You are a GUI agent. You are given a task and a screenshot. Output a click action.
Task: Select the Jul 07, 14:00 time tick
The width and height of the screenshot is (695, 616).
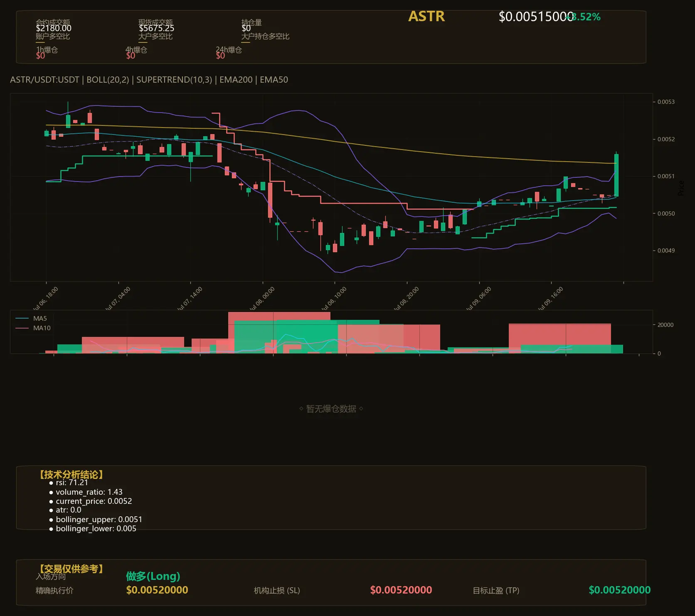point(190,299)
